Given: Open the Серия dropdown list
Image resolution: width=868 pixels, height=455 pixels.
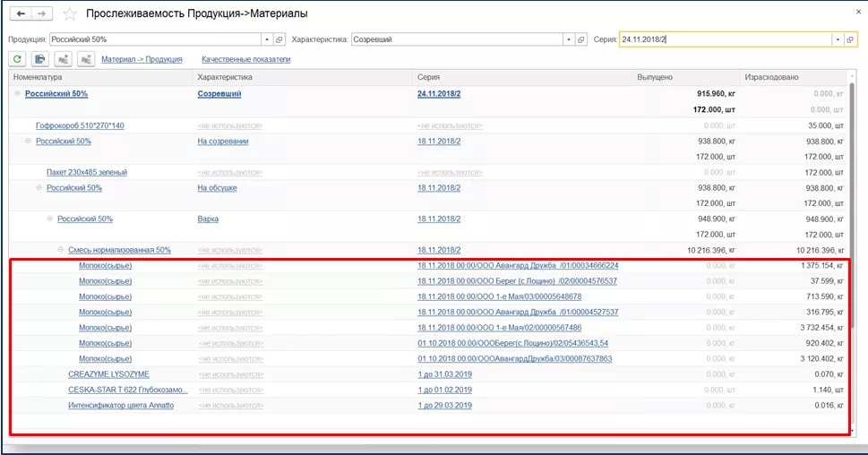Looking at the screenshot, I should pos(837,39).
